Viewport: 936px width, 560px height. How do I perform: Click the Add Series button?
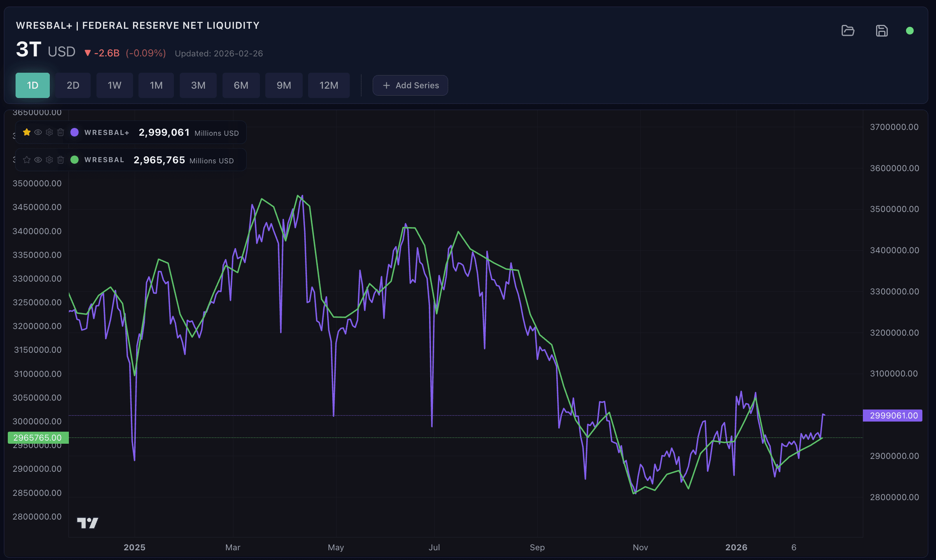pos(410,85)
